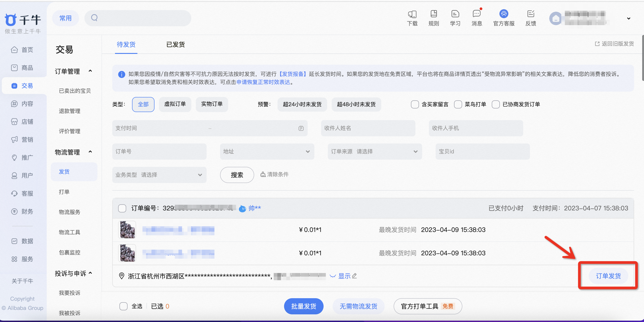Viewport: 644px width, 322px height.
Task: Click 清除条件 to clear filters
Action: click(274, 174)
